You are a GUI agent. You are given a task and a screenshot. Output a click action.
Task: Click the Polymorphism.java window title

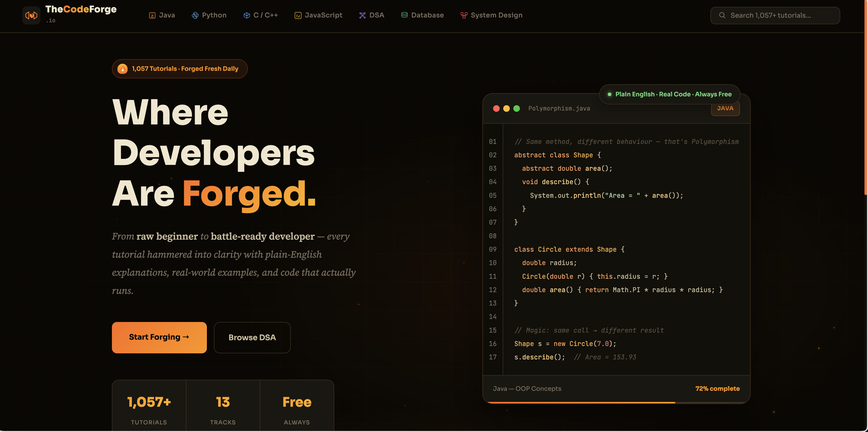click(x=559, y=108)
